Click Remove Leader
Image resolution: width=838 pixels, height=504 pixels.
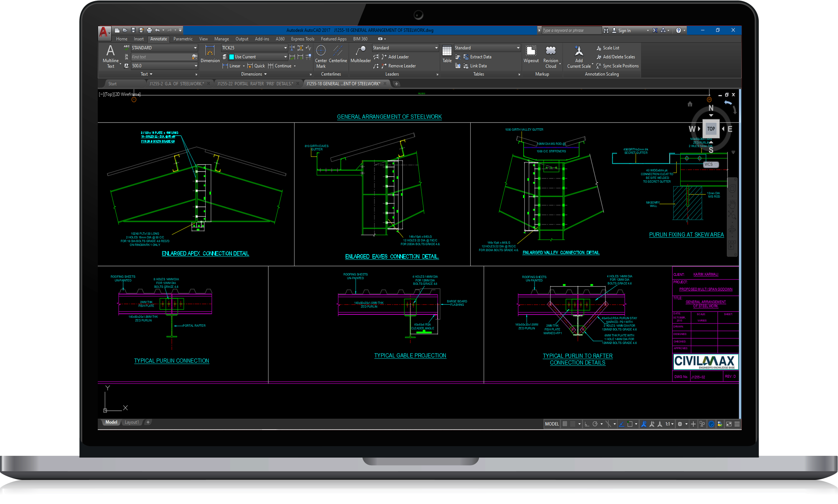tap(399, 66)
